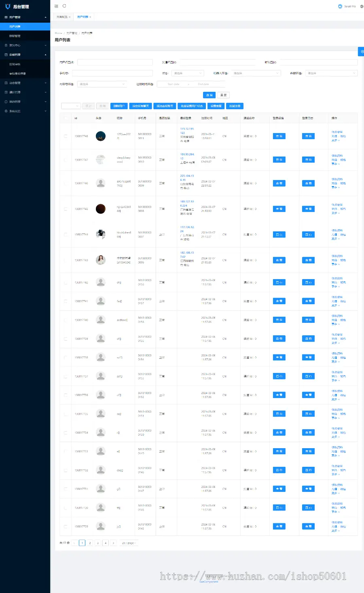Screen dimensions: 364x593
Task: Click the 系统设置 gear icon in sidebar
Action: 6,111
